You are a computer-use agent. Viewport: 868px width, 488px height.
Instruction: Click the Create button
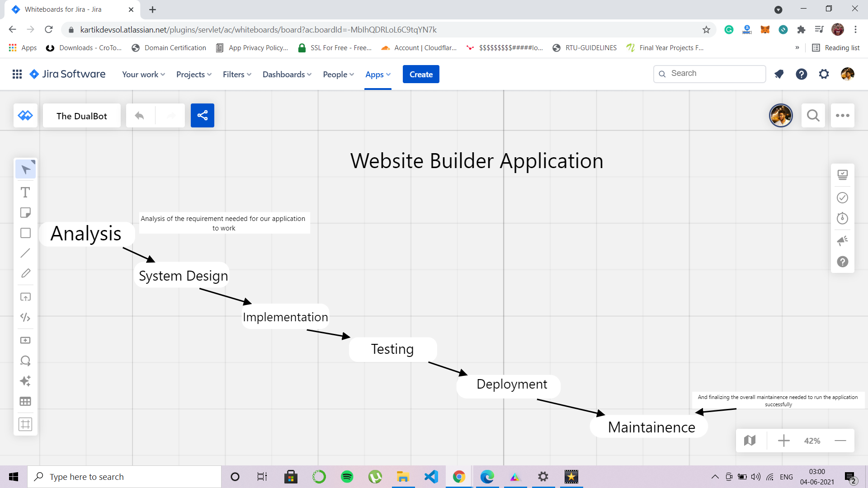[x=420, y=75]
